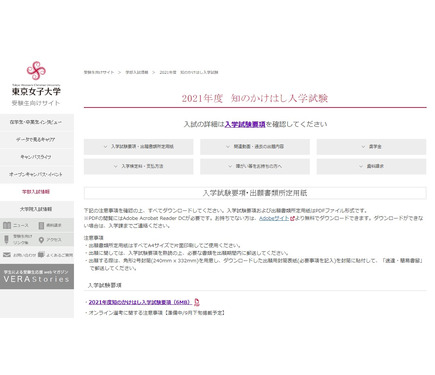This screenshot has height=375, width=435.
Task: Click the 受験生向けサイト breadcrumb link
Action: tap(99, 72)
